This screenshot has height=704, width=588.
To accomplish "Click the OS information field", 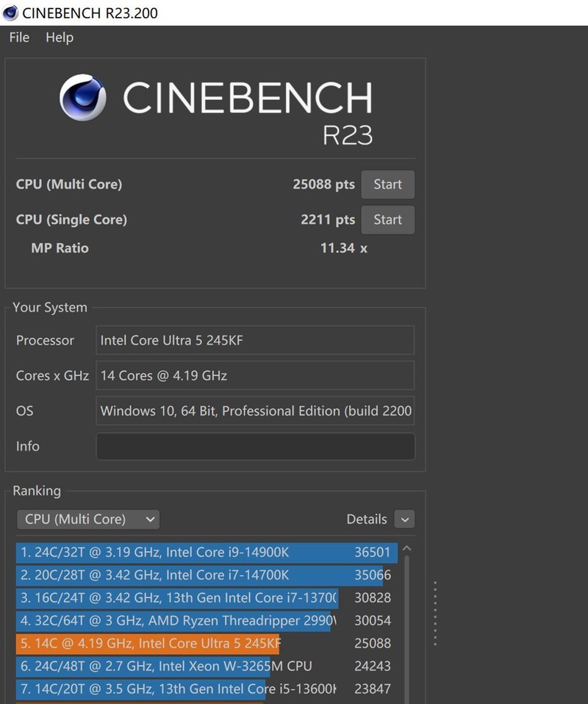I will click(x=255, y=411).
